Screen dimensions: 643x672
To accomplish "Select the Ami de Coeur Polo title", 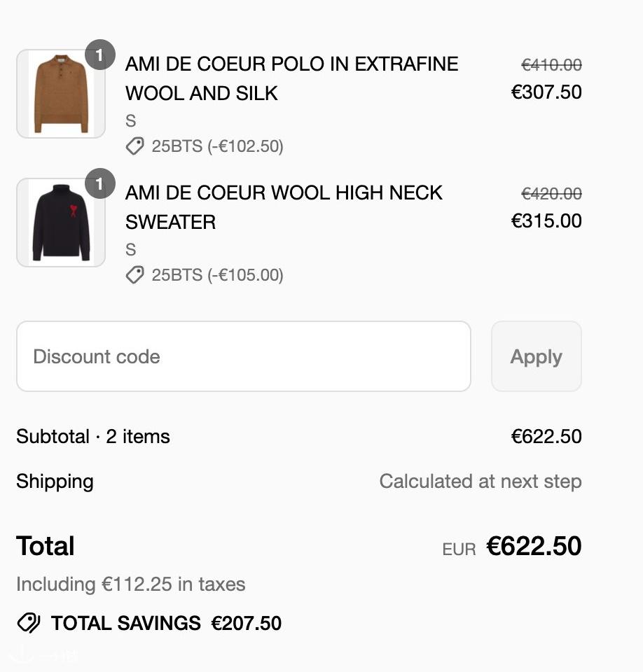I will pyautogui.click(x=291, y=78).
